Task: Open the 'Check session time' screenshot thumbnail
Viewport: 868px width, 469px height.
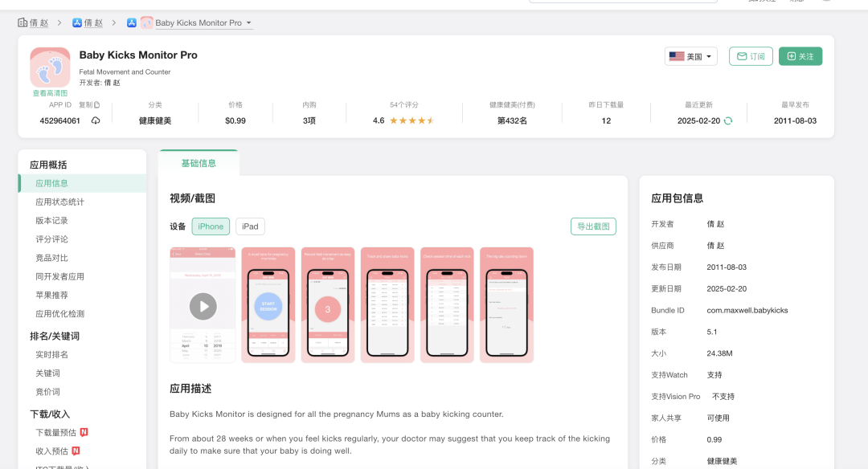Action: click(x=448, y=304)
